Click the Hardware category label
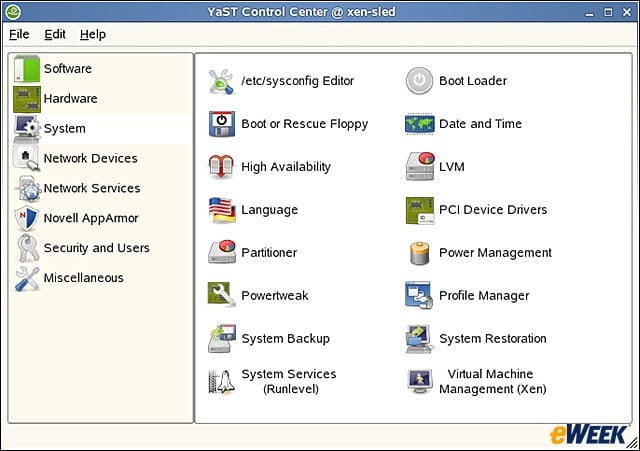This screenshot has height=451, width=640. tap(71, 98)
